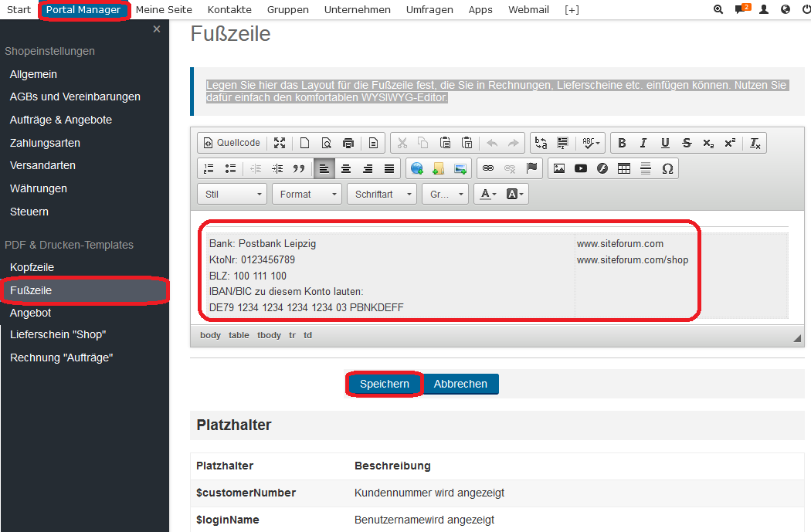The width and height of the screenshot is (811, 532).
Task: Toggle subscript formatting
Action: click(708, 143)
